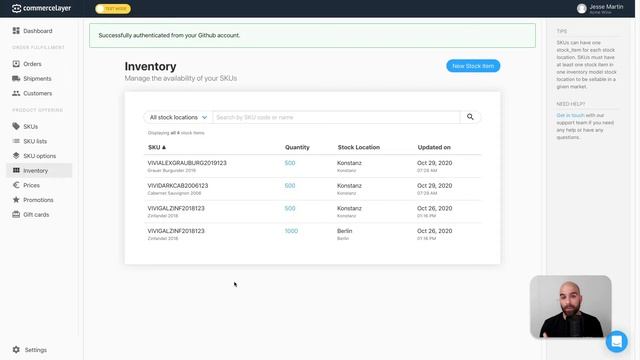Click Jesse Martin account name
Screen dimensions: 640x360
[x=606, y=7]
